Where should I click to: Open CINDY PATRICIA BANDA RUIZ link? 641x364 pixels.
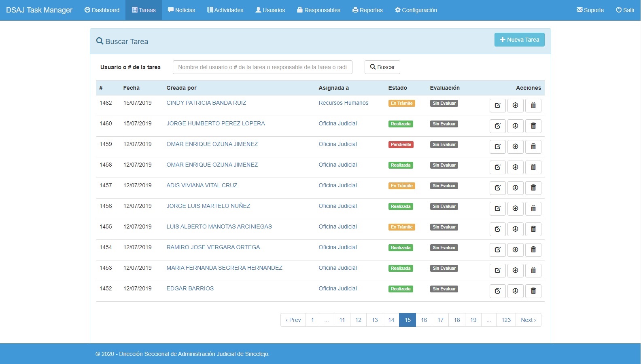click(206, 103)
